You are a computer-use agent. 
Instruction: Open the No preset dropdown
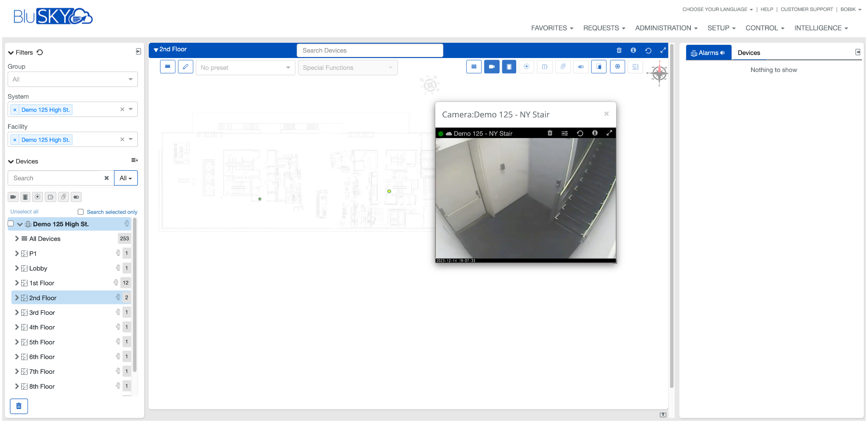coord(245,67)
